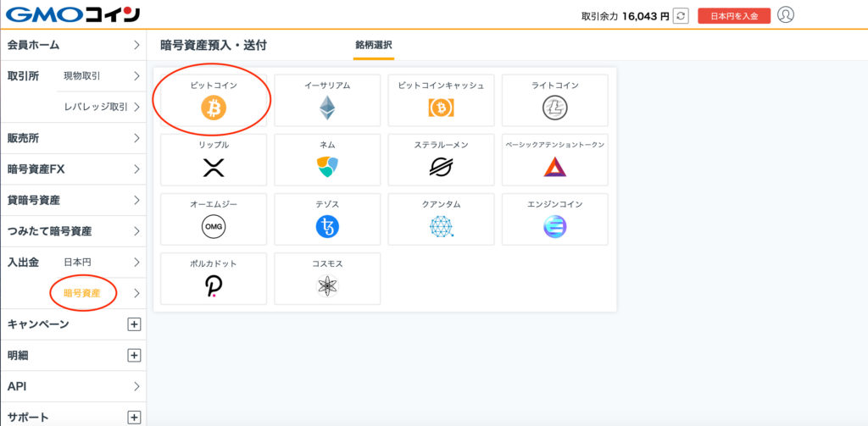This screenshot has width=868, height=426.
Task: Open 現物取引 under 取引所
Action: (x=100, y=76)
